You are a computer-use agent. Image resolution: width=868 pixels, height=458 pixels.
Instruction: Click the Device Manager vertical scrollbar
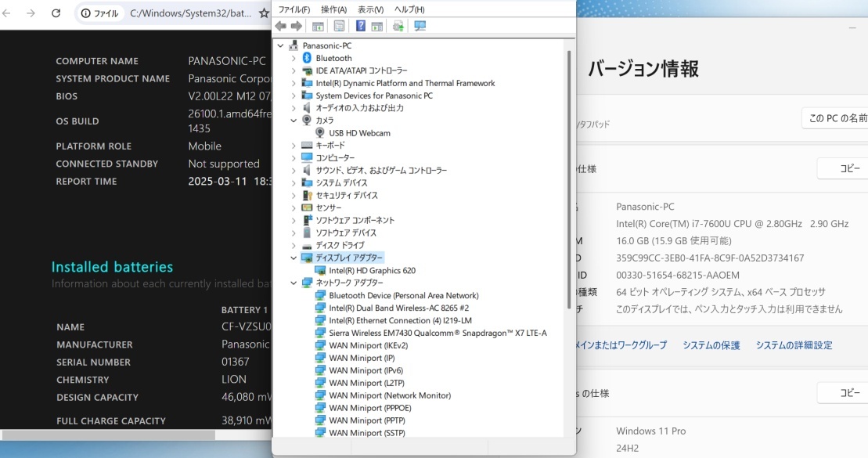[x=568, y=180]
